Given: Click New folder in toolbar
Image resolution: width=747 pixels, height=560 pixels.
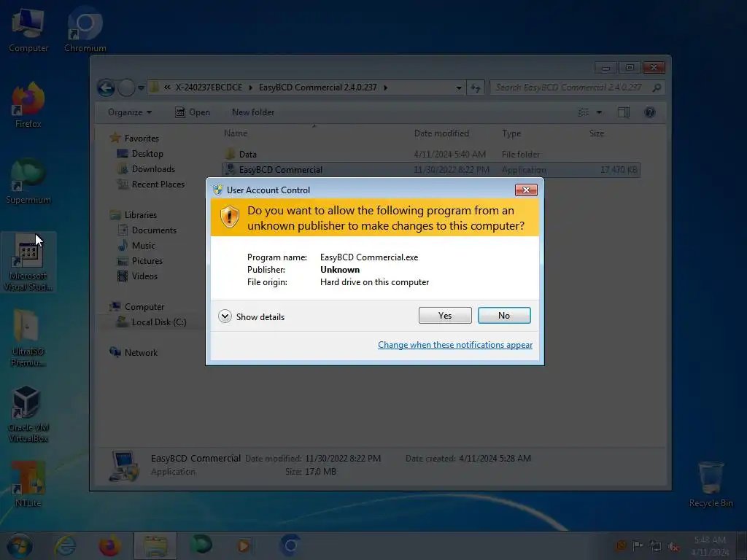Looking at the screenshot, I should (253, 112).
